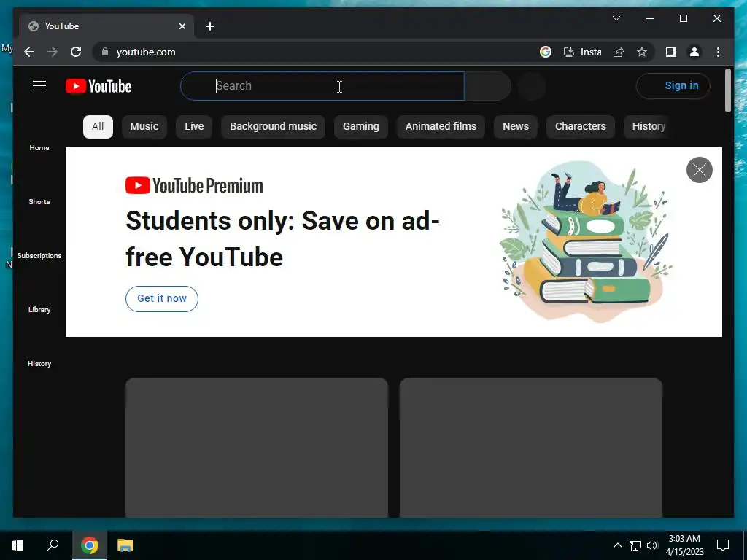Image resolution: width=747 pixels, height=560 pixels.
Task: Click the youtube.com address bar
Action: [x=314, y=52]
